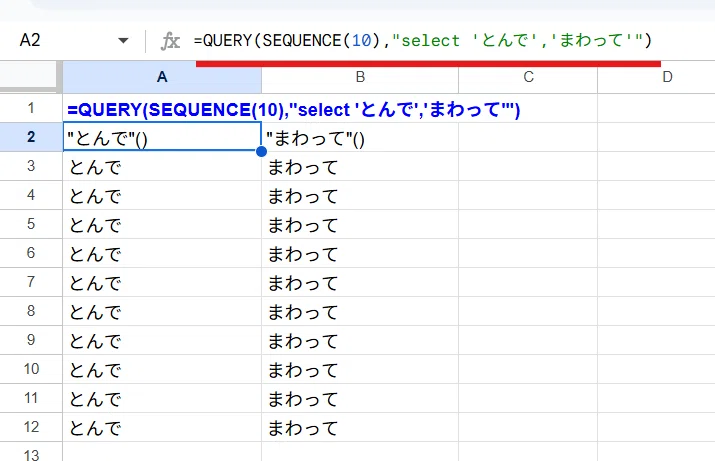
Task: Click まわって in row 4
Action: click(x=303, y=197)
